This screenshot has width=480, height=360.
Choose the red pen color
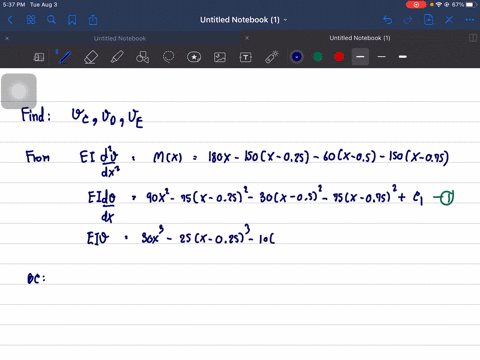[x=339, y=57]
